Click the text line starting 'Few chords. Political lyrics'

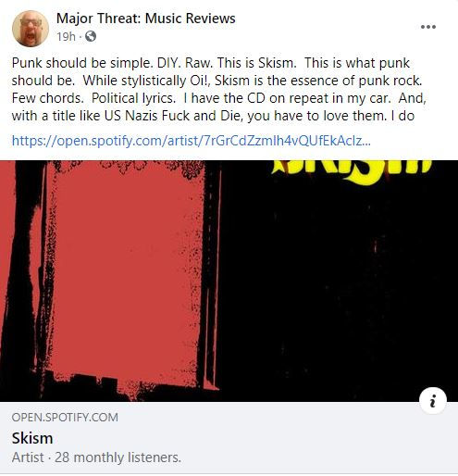pyautogui.click(x=219, y=98)
